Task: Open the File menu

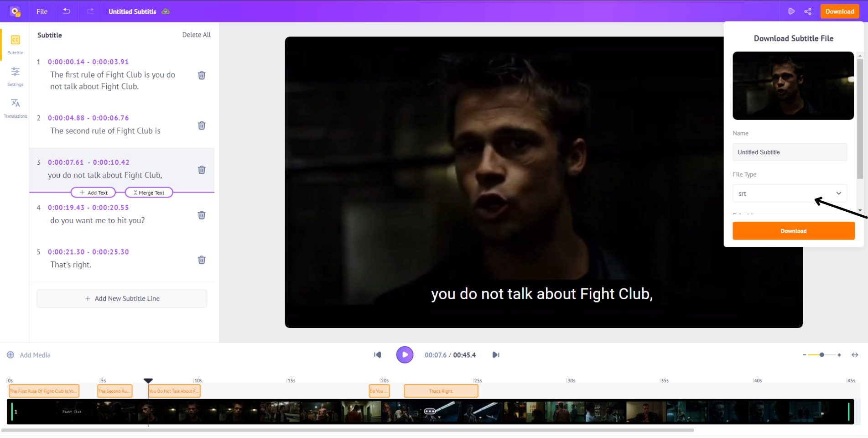Action: [x=42, y=11]
